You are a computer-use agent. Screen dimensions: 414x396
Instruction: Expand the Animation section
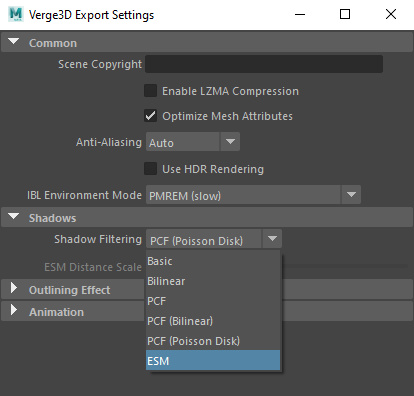[14, 310]
